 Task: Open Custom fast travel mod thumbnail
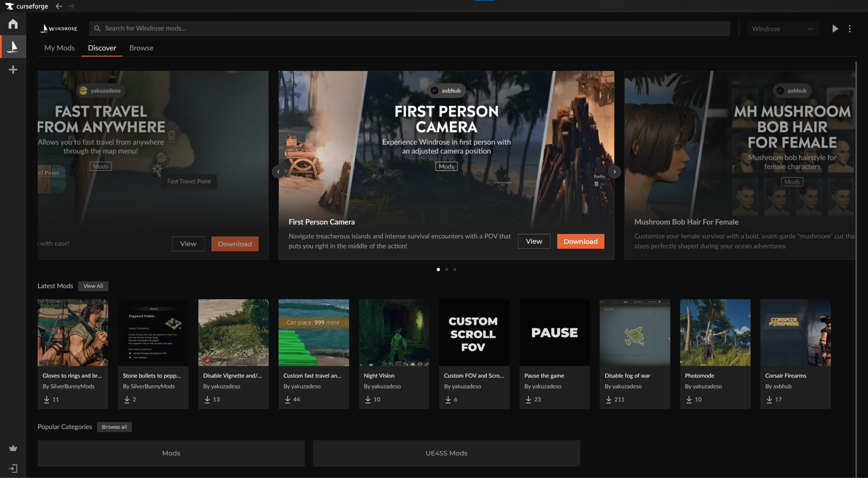(314, 333)
